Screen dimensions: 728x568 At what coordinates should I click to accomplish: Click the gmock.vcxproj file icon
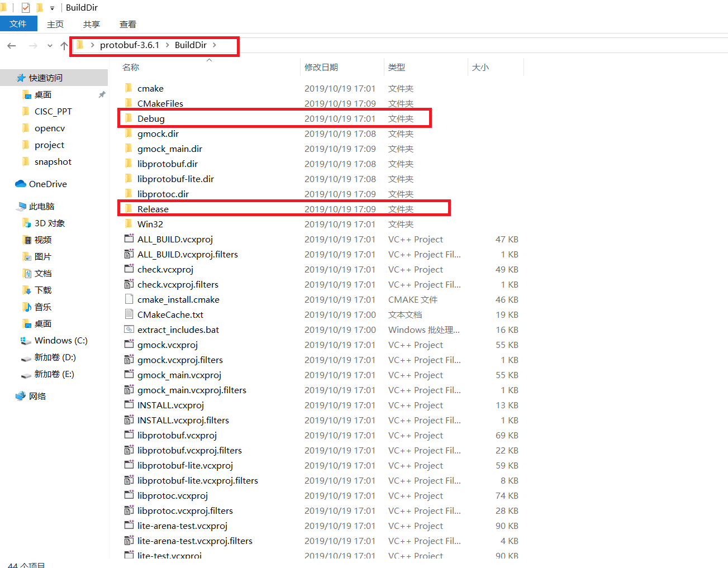pyautogui.click(x=129, y=344)
